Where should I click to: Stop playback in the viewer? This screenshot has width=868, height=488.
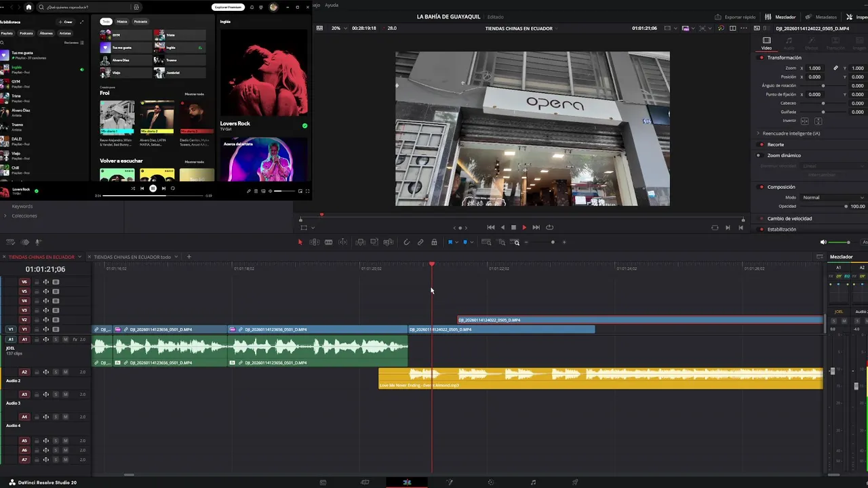click(x=513, y=228)
